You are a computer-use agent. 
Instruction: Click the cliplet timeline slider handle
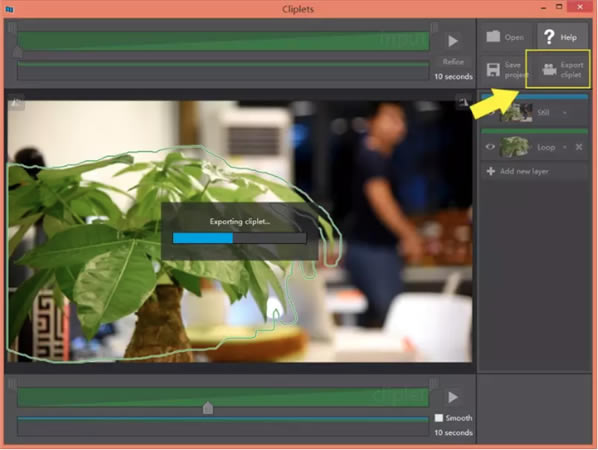click(x=208, y=408)
